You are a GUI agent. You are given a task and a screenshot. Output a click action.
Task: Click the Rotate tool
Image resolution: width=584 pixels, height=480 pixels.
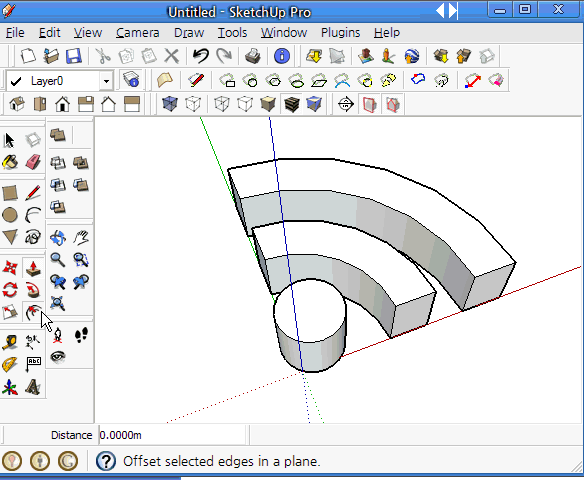click(x=10, y=290)
